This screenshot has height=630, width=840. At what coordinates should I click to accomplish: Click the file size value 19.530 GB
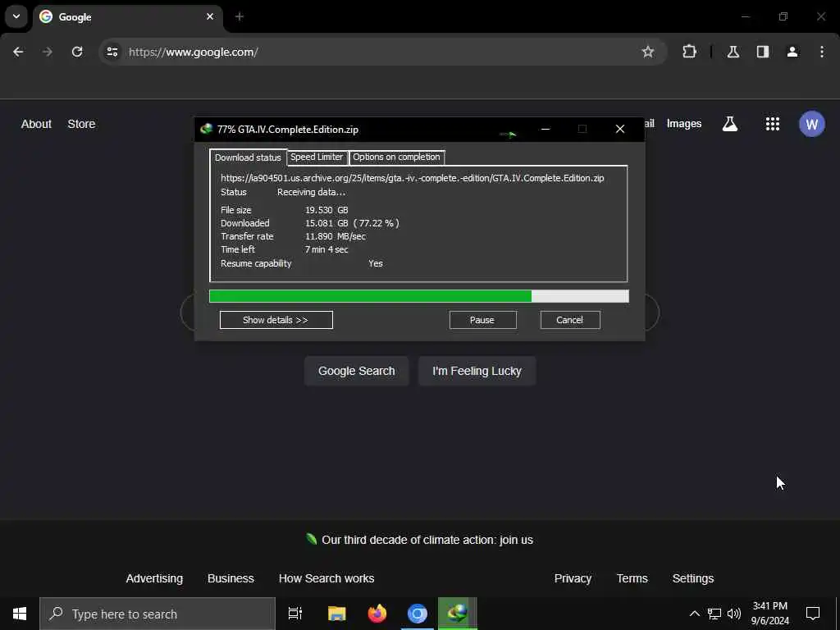point(326,210)
